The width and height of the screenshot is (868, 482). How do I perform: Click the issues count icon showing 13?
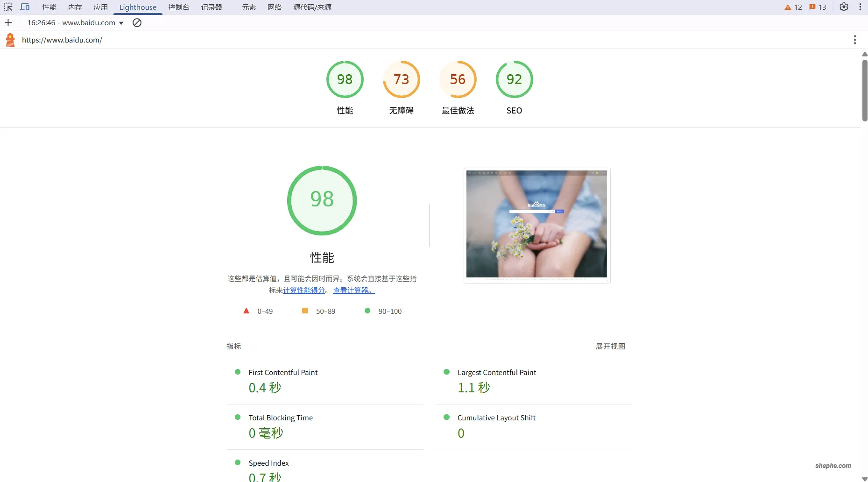coord(818,7)
